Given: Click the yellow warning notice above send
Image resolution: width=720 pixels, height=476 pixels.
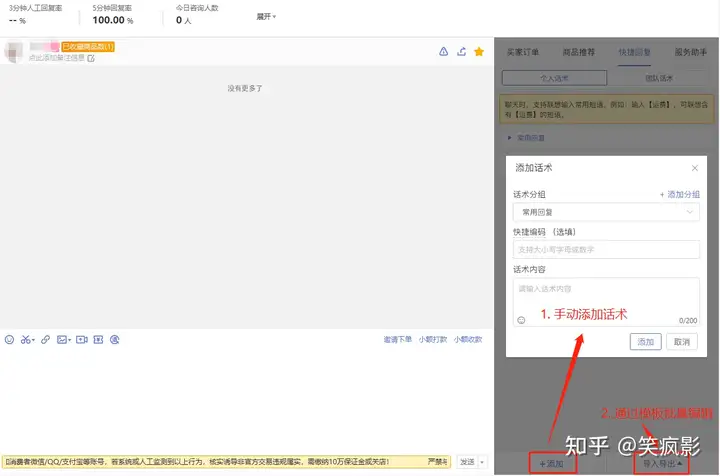Looking at the screenshot, I should (226, 462).
